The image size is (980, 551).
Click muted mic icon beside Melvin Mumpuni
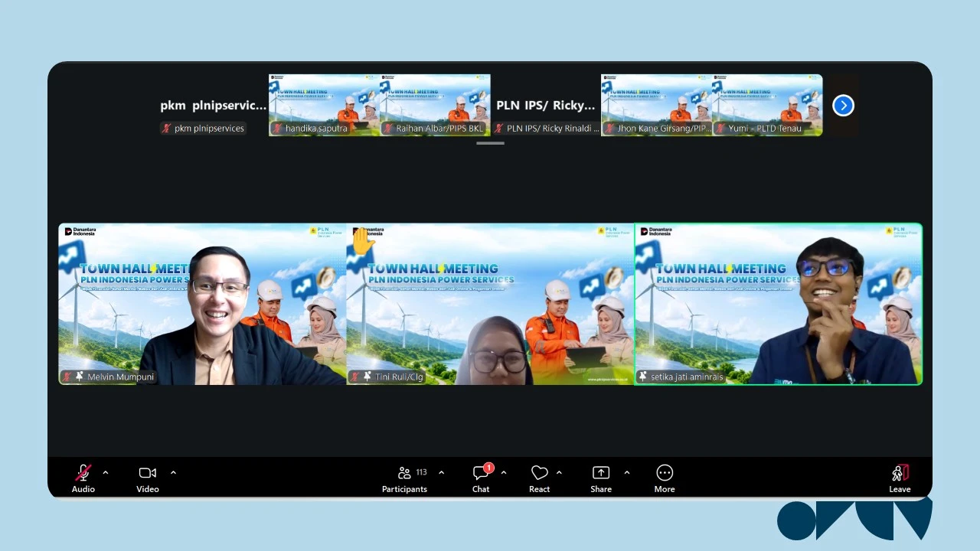pyautogui.click(x=67, y=377)
